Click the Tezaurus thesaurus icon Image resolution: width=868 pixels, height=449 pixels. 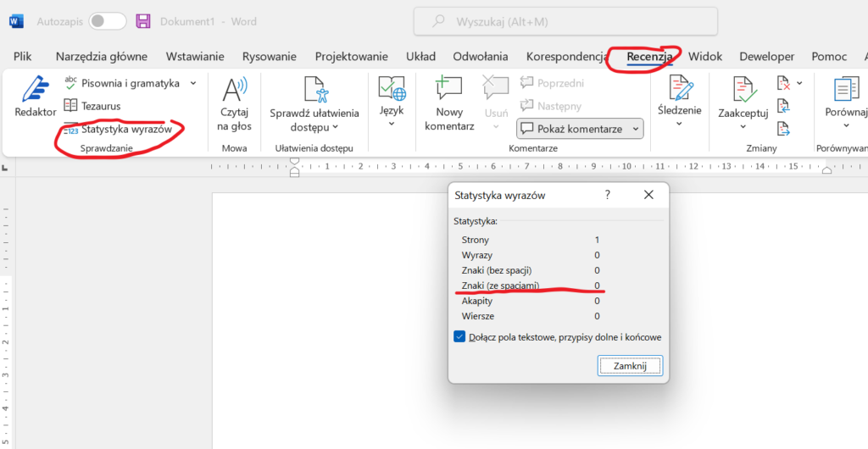pyautogui.click(x=71, y=106)
